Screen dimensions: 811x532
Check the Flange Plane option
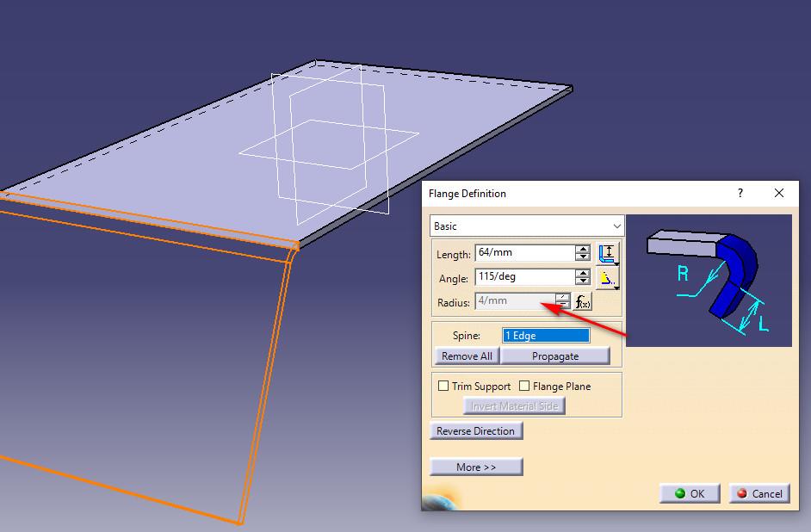point(523,387)
